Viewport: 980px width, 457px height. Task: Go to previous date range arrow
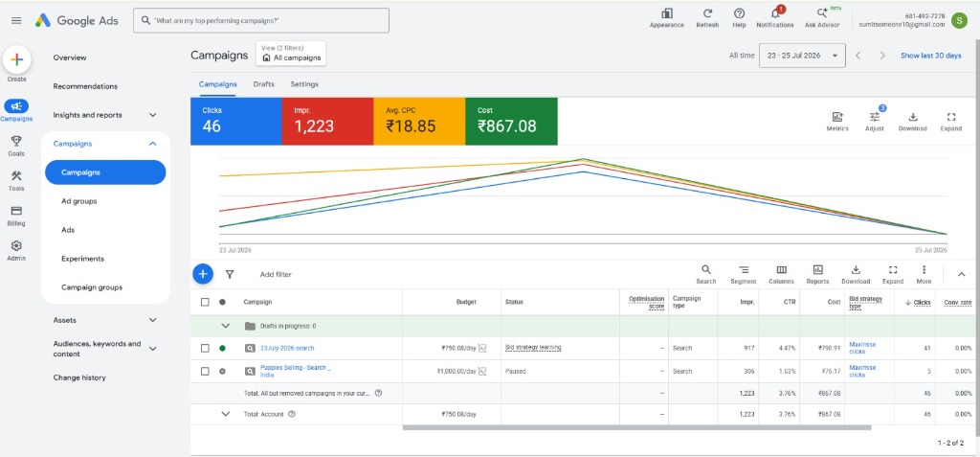[858, 56]
